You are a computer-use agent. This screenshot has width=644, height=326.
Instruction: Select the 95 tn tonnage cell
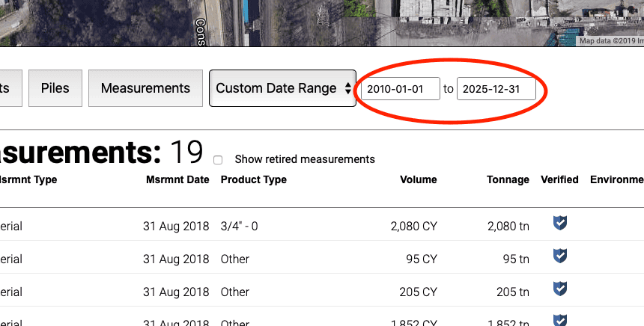(x=512, y=259)
